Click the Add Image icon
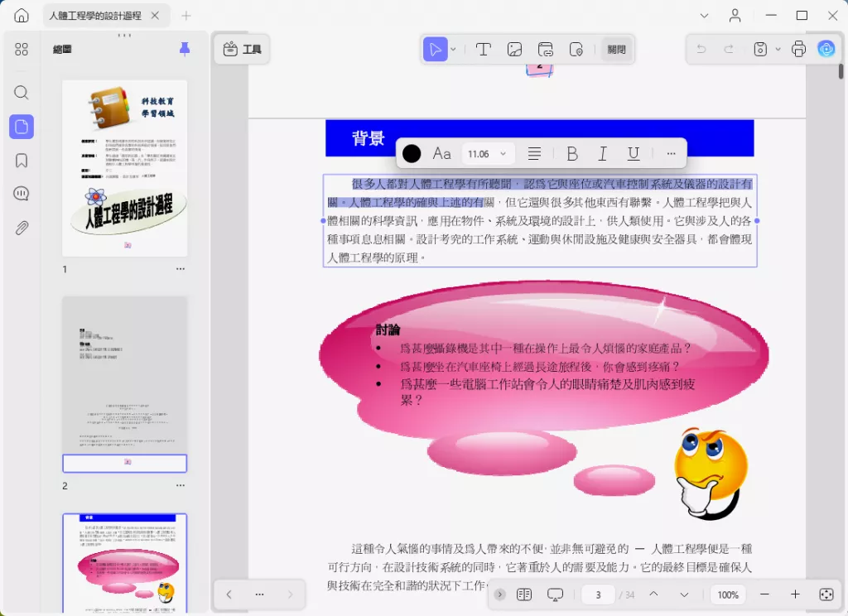 pos(514,49)
